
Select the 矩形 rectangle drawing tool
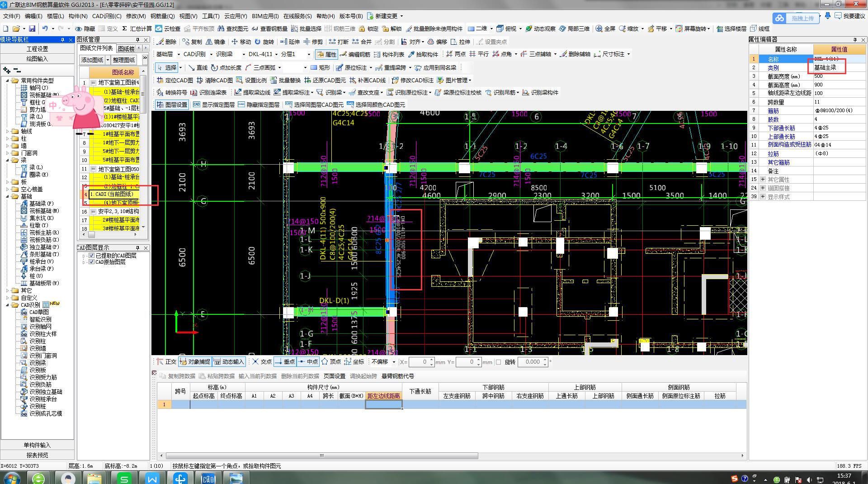coord(321,67)
